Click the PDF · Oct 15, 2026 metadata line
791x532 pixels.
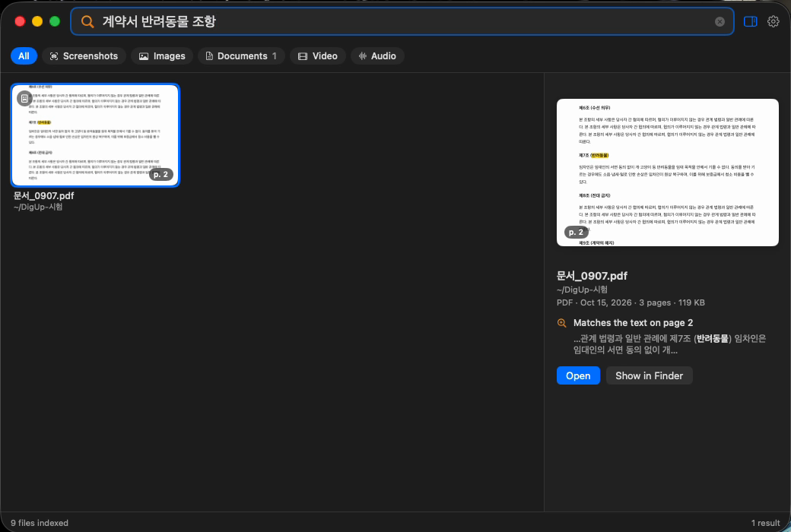631,302
